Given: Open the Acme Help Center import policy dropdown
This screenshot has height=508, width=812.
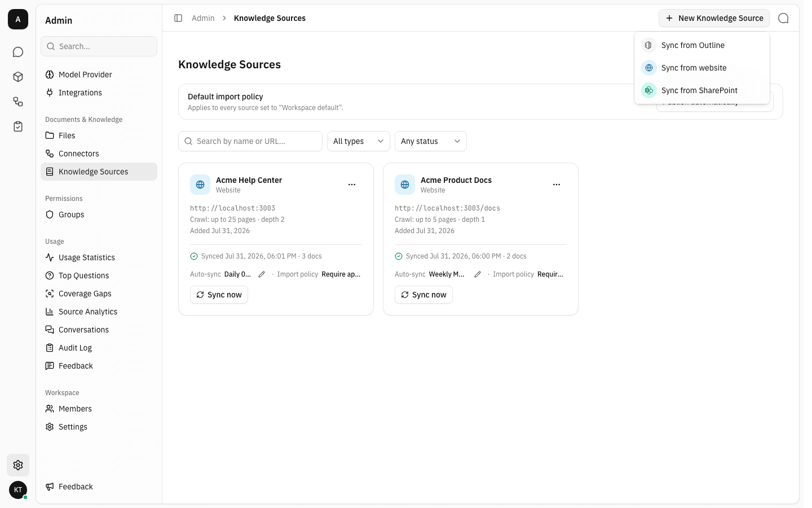Looking at the screenshot, I should click(341, 274).
